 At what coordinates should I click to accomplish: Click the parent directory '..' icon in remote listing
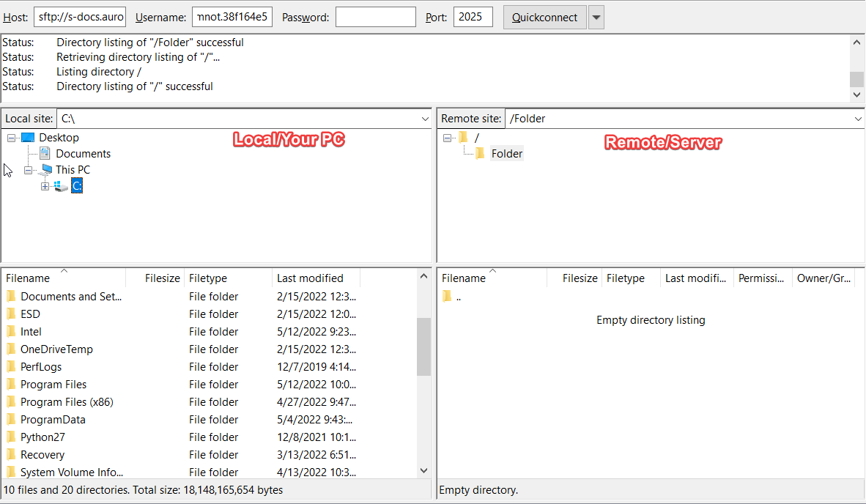[x=447, y=296]
